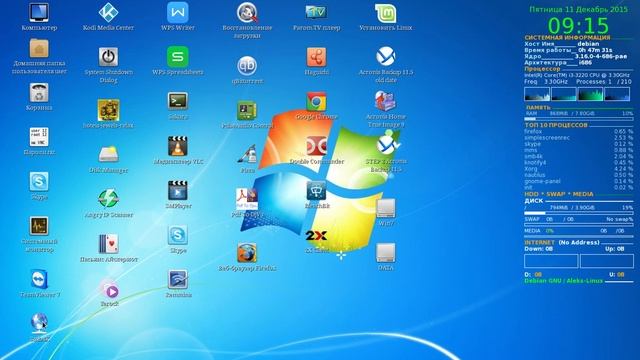Launch Skype shortcut above Remmina

pos(178,236)
